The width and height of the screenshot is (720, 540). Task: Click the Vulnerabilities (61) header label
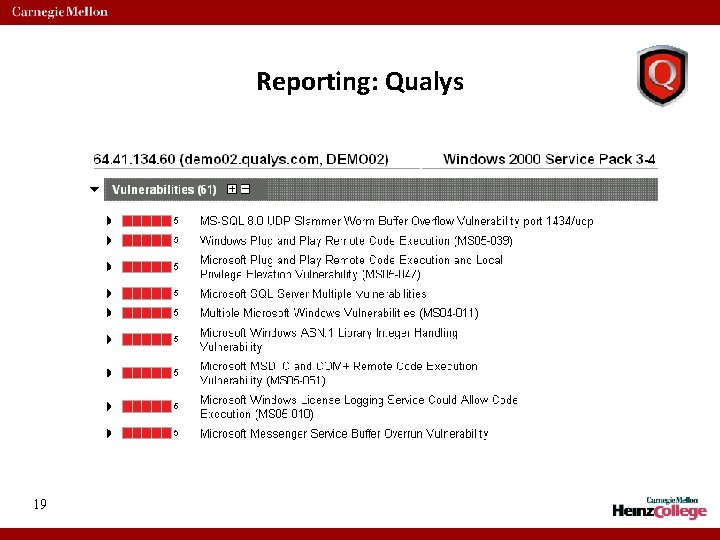point(164,190)
